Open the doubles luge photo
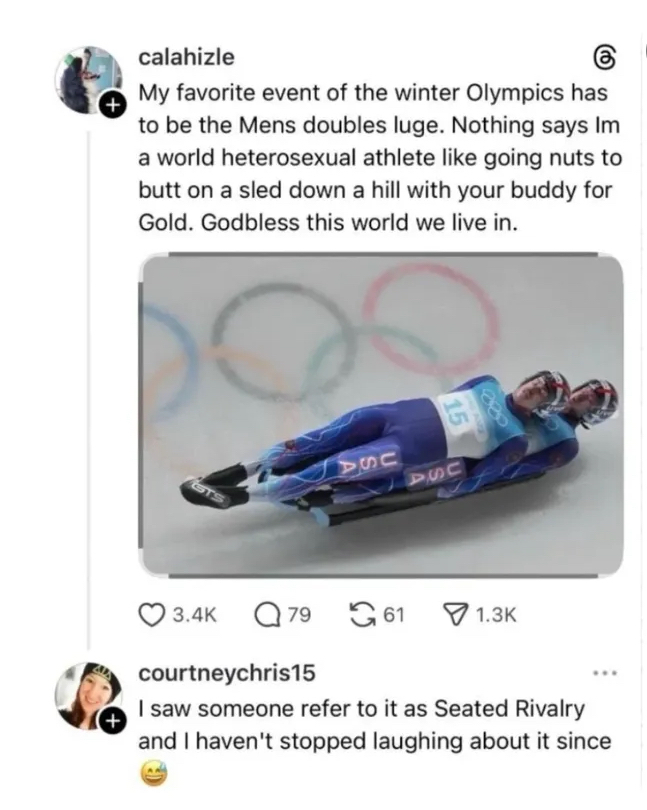 click(380, 414)
